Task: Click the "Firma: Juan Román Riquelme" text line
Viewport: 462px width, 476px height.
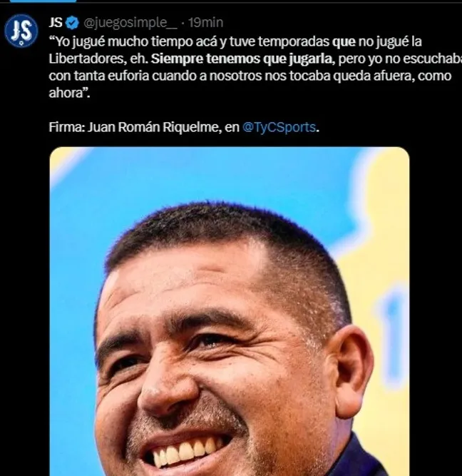Action: tap(133, 127)
